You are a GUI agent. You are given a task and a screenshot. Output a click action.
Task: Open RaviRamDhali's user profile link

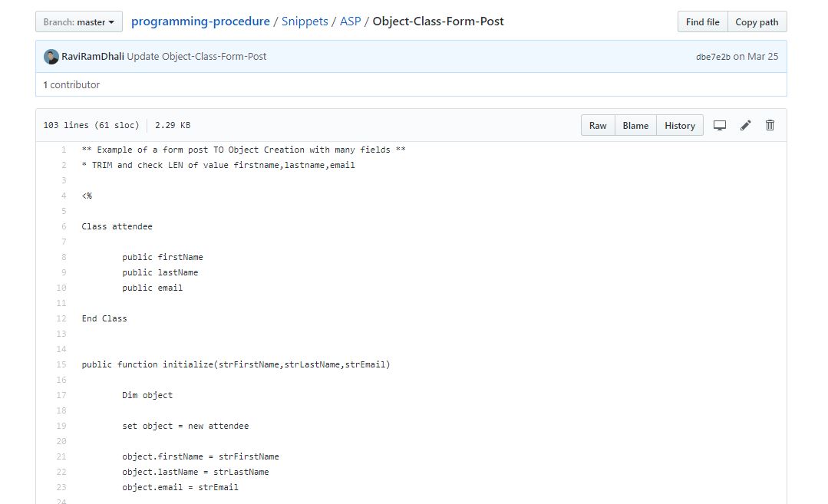coord(93,57)
